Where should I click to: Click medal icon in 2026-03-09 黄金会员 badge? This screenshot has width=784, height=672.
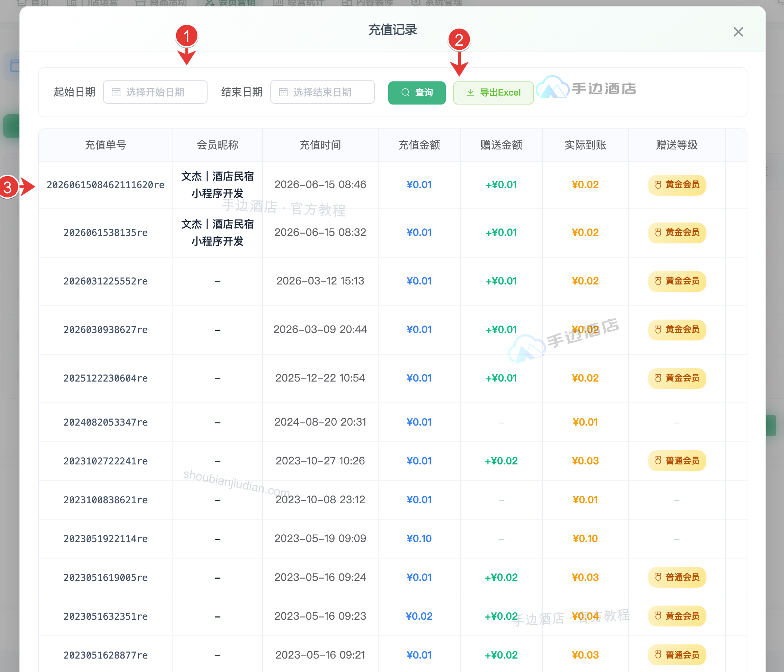point(658,329)
